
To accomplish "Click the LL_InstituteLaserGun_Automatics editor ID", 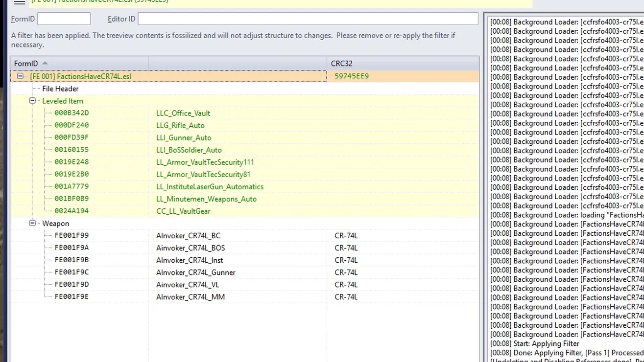I will [x=210, y=186].
